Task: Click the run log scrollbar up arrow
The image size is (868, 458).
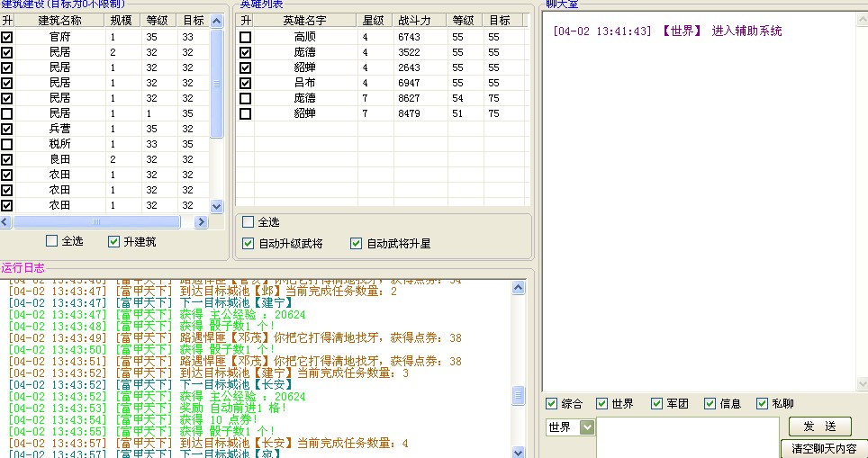Action: point(518,287)
